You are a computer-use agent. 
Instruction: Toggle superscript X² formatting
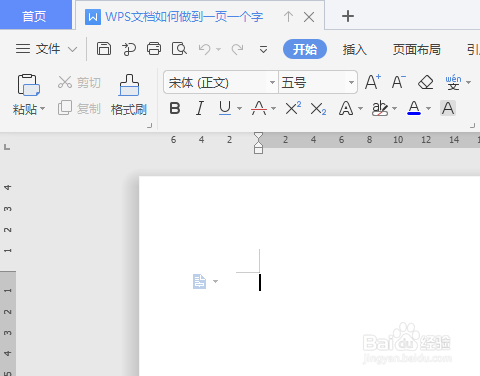(x=293, y=108)
